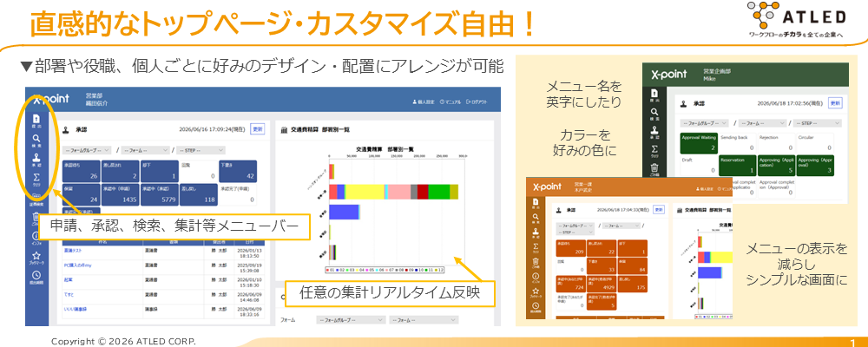Open info icon in orange screen sidebar
Image resolution: width=868 pixels, height=347 pixels.
(x=536, y=278)
